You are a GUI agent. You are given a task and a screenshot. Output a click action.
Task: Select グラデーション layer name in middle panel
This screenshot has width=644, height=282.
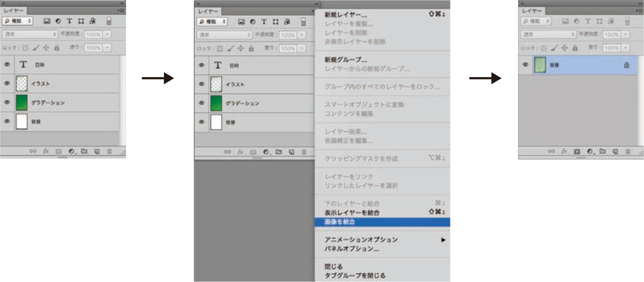tap(242, 104)
